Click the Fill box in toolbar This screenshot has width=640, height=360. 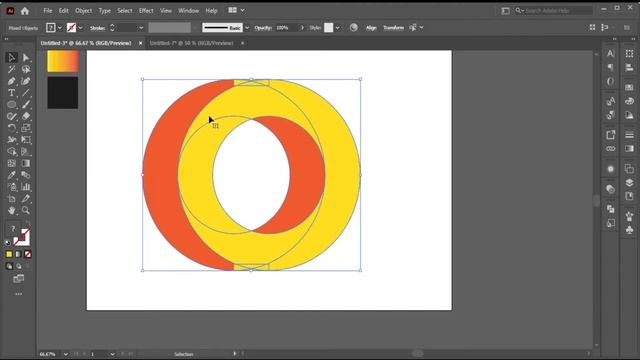pyautogui.click(x=13, y=229)
